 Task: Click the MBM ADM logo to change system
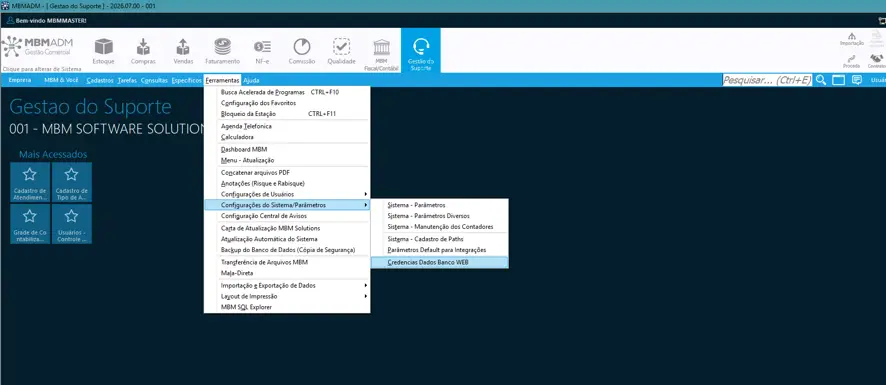pos(37,46)
